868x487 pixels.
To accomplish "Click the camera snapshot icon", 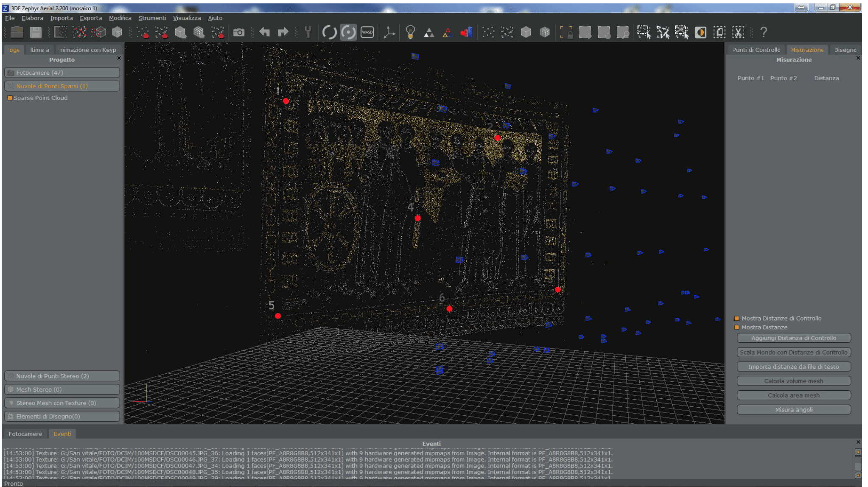I will [239, 32].
